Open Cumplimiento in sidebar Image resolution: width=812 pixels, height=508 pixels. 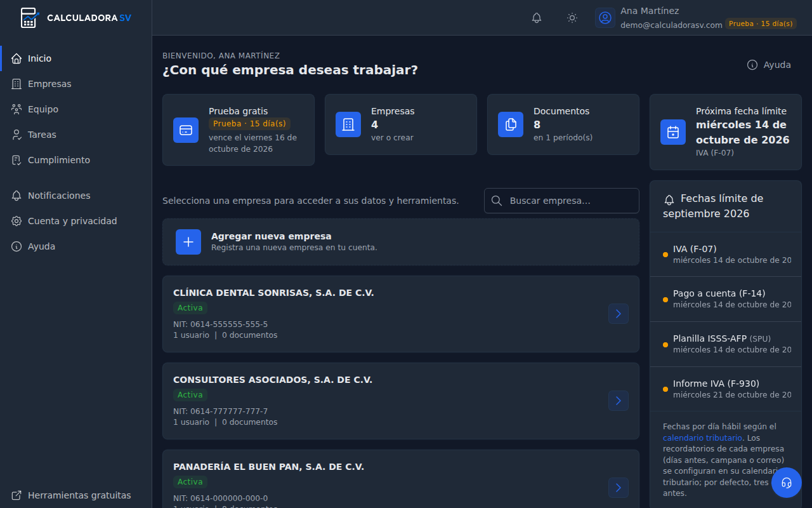click(76, 160)
